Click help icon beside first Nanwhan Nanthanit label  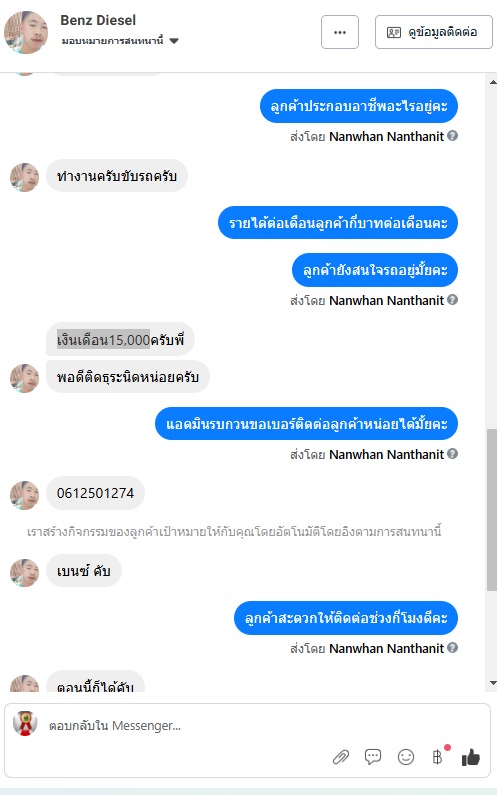(x=453, y=135)
